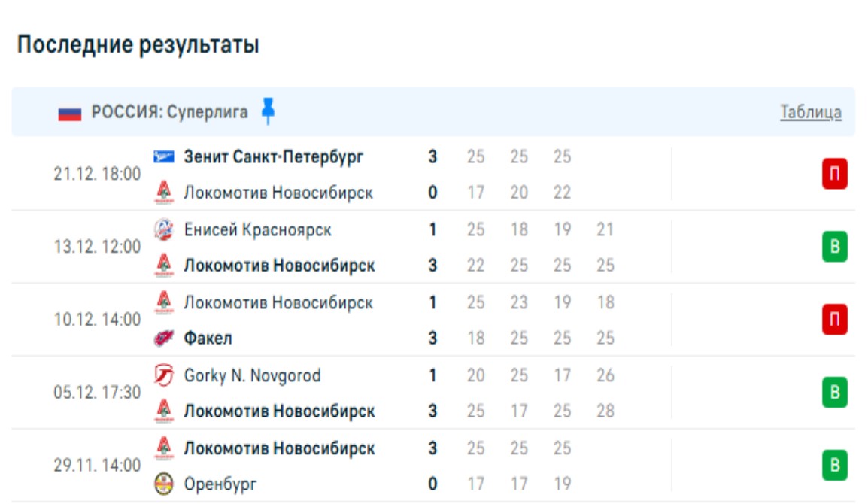Click the Зенит Санкт-Петербург team logo
The image size is (868, 504).
click(163, 157)
